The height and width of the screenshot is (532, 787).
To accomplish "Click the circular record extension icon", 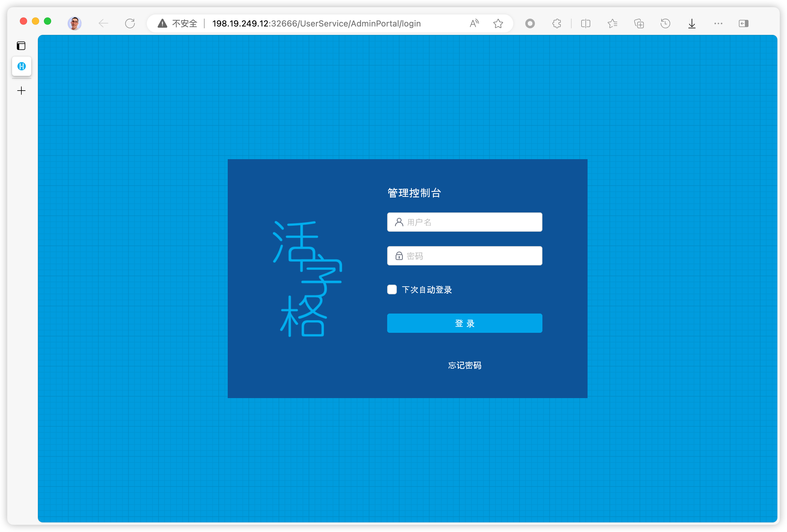I will pos(530,23).
